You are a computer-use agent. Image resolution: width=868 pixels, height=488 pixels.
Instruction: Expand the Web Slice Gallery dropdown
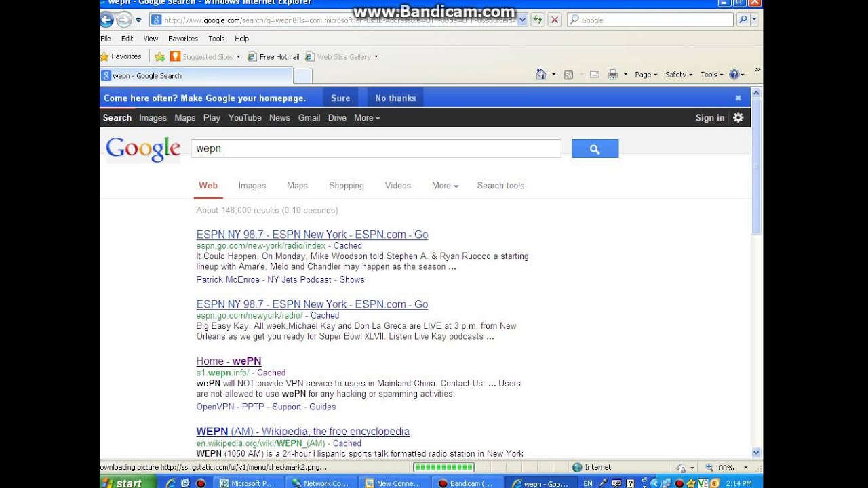pyautogui.click(x=376, y=57)
